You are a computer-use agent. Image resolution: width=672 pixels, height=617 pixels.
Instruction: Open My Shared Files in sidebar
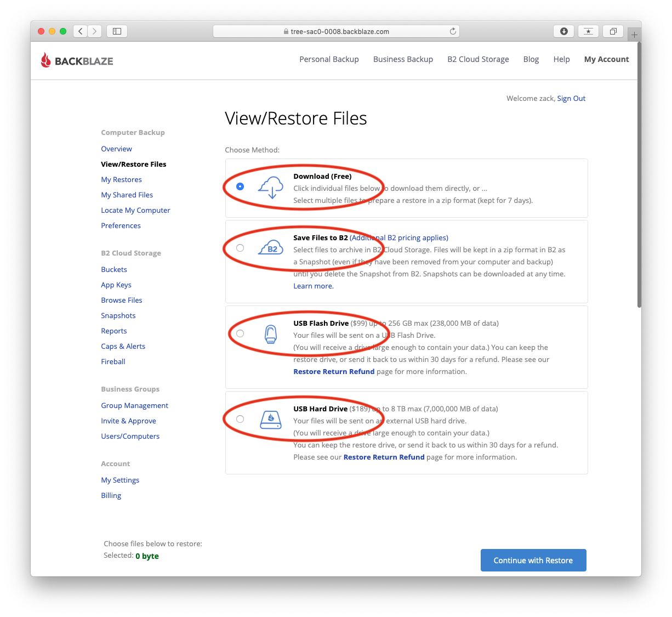tap(127, 195)
